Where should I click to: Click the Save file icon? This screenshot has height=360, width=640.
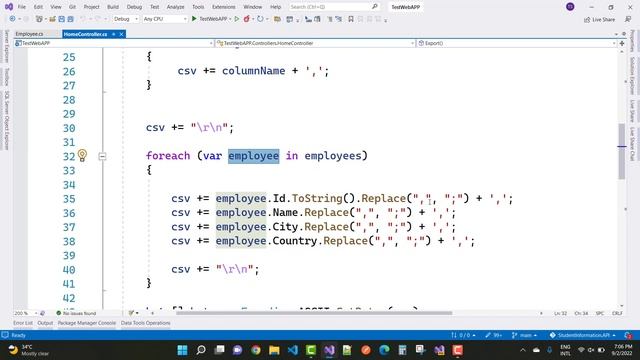[x=62, y=19]
